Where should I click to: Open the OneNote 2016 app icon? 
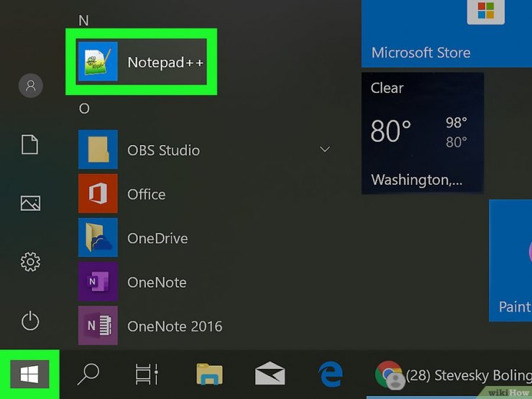(98, 326)
